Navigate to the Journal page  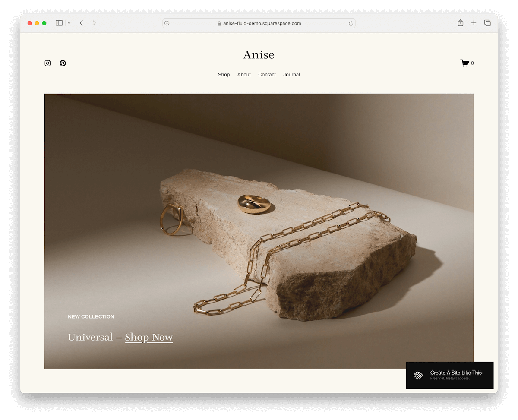tap(291, 74)
